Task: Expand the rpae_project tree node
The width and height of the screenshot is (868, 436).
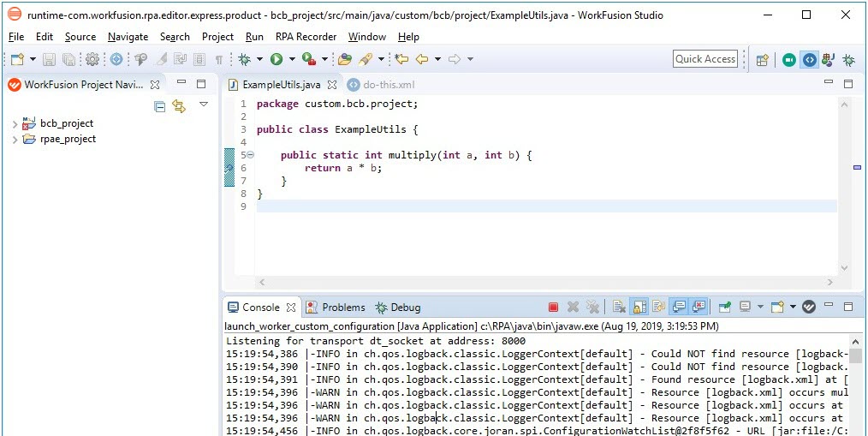Action: click(x=15, y=140)
